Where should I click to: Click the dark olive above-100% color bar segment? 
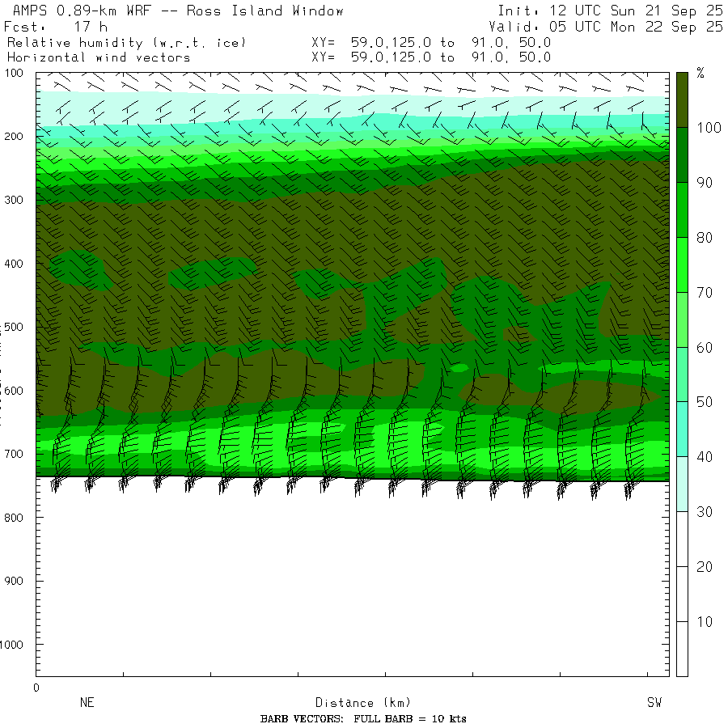click(x=682, y=99)
